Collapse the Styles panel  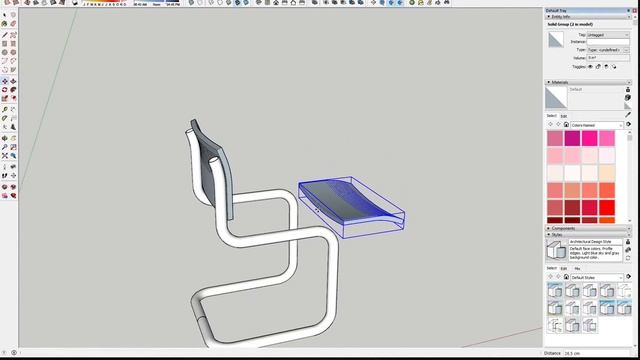549,235
